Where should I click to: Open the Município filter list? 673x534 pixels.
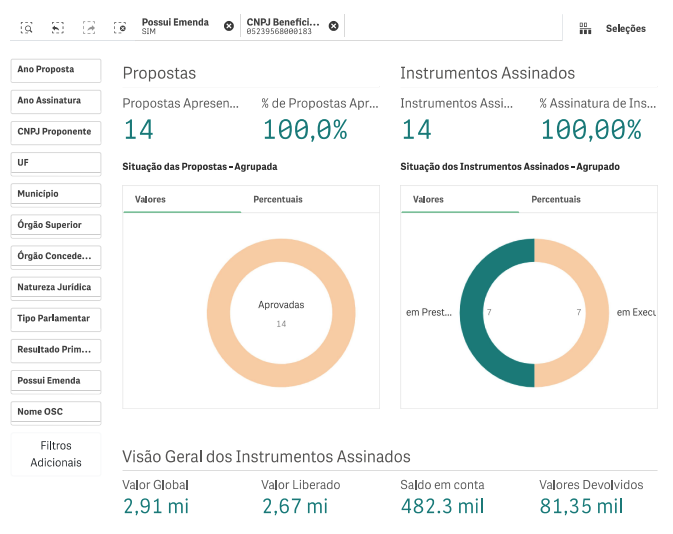click(56, 194)
